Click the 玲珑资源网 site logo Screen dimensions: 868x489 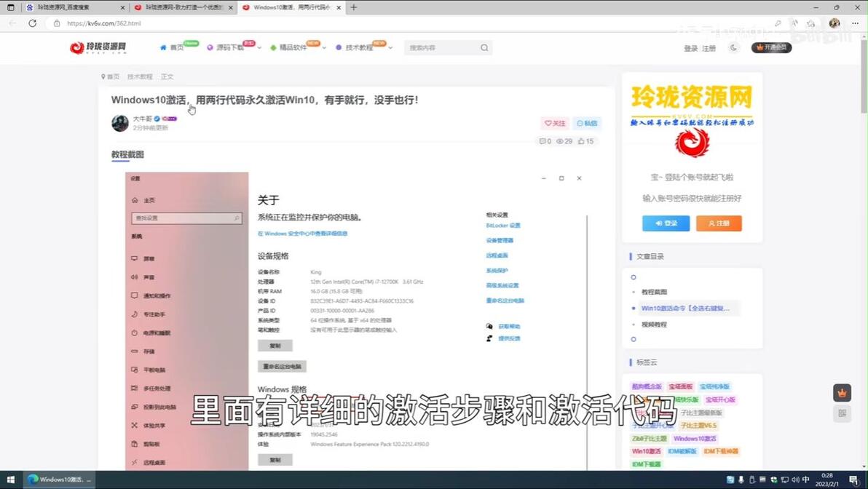(x=98, y=47)
